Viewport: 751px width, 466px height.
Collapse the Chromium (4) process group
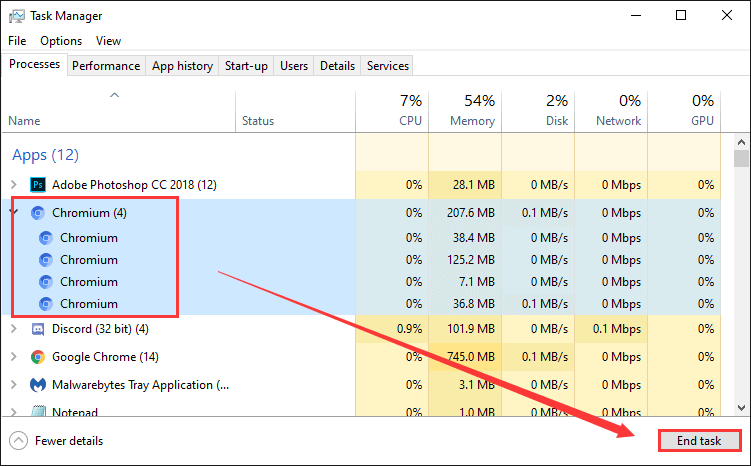pyautogui.click(x=14, y=212)
